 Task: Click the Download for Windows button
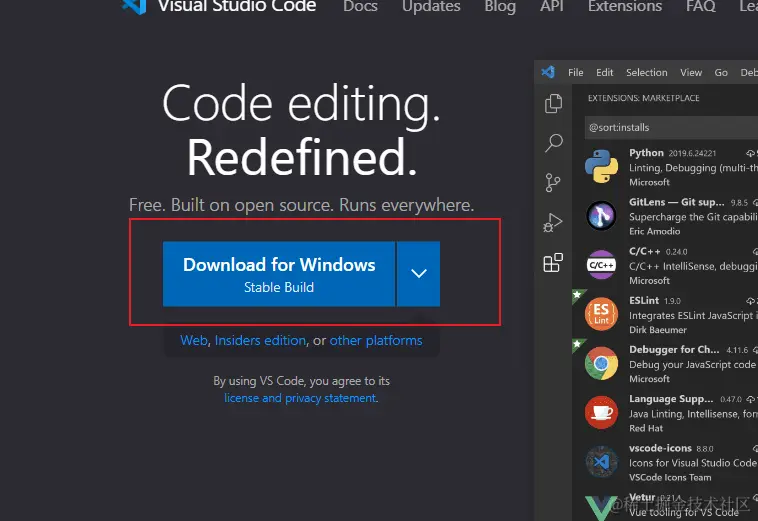279,274
